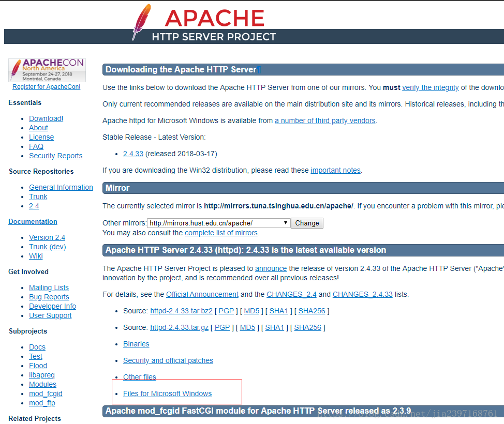504x424 pixels.
Task: Open the important notes link
Action: pos(336,170)
